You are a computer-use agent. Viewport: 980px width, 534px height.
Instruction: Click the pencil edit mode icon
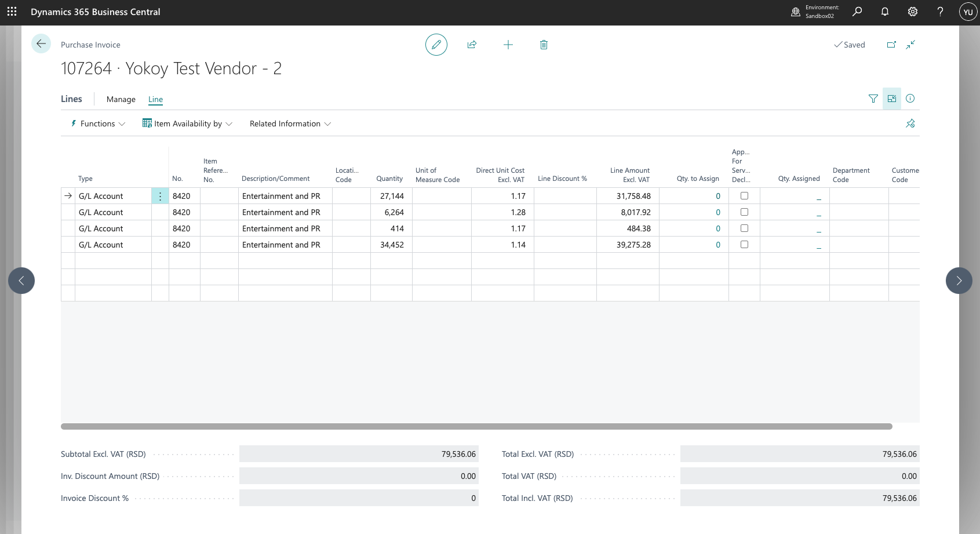[x=436, y=45]
